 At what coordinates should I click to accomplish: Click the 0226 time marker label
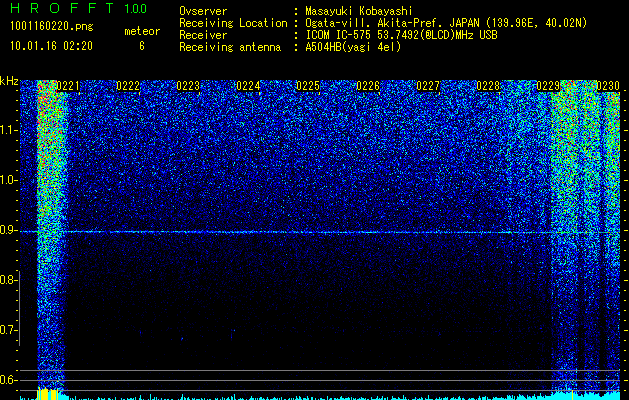pos(368,86)
